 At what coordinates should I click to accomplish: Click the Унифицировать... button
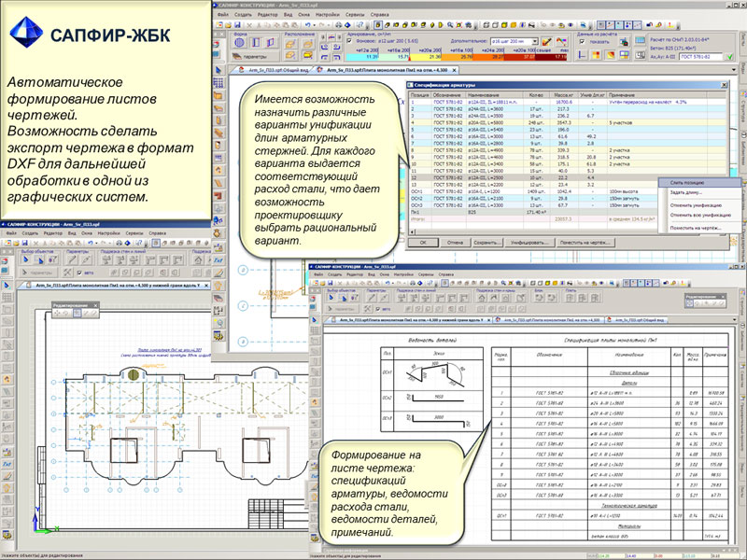[529, 241]
